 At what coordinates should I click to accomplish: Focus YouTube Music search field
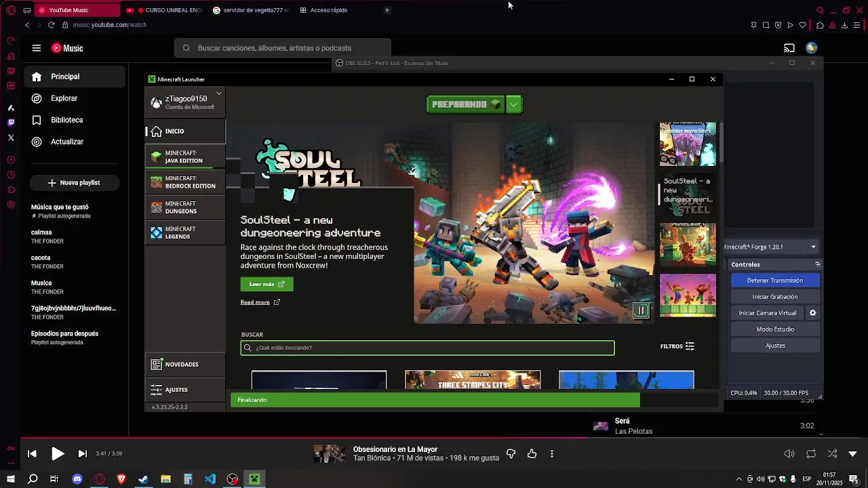tap(283, 48)
